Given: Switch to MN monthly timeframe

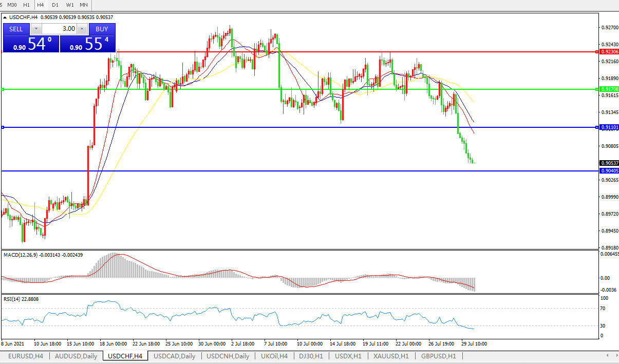Looking at the screenshot, I should pos(83,5).
